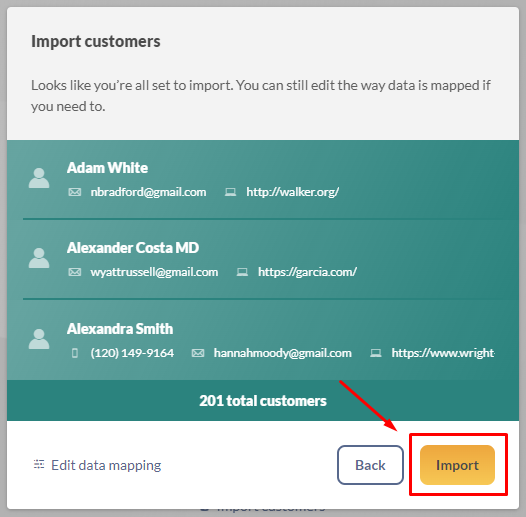Viewport: 526px width, 517px height.
Task: Click phone icon beside (120) 149-9164
Action: pyautogui.click(x=75, y=353)
